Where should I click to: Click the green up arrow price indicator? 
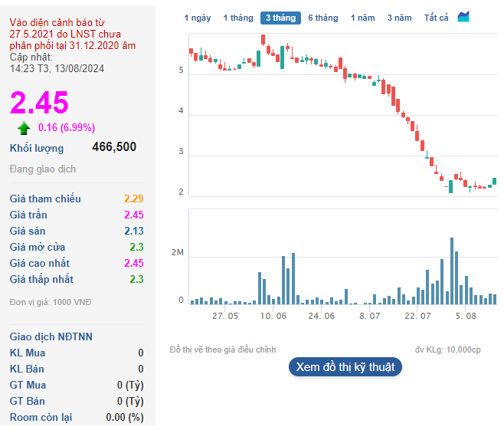coord(24,128)
